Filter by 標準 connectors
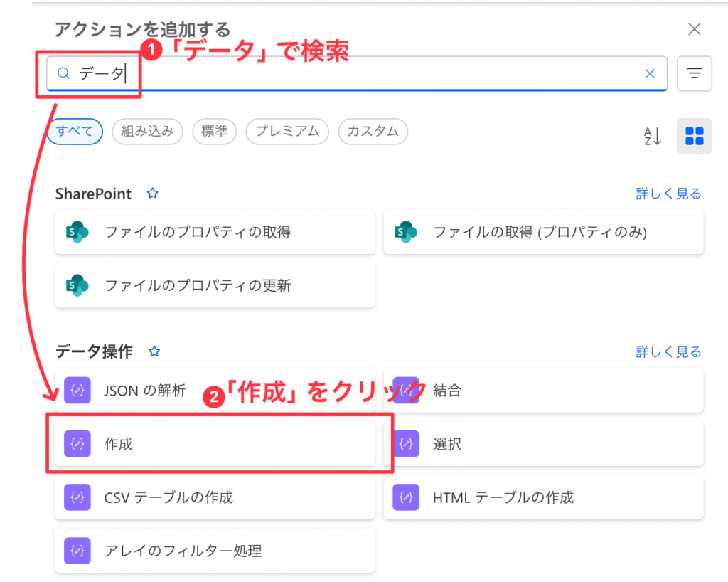 [214, 131]
